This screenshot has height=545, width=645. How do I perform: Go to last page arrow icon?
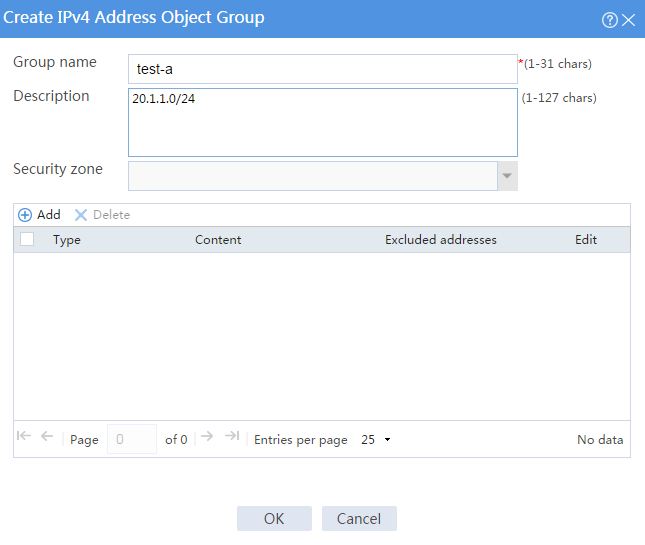[232, 436]
